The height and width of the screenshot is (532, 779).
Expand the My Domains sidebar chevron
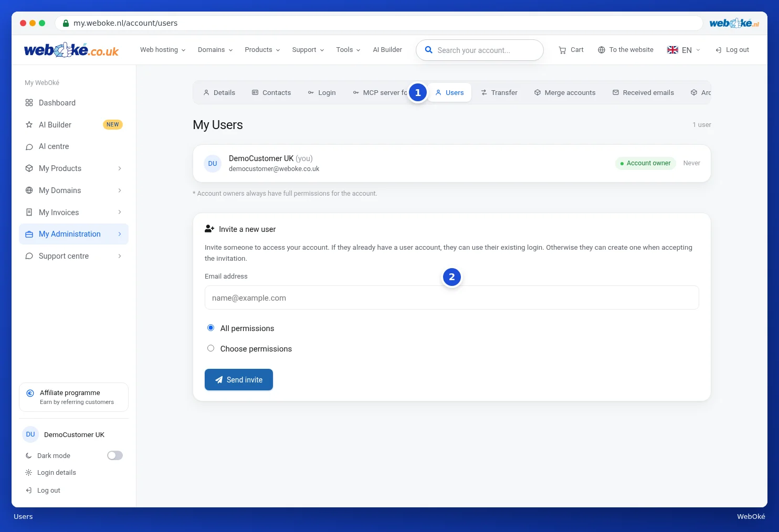120,190
